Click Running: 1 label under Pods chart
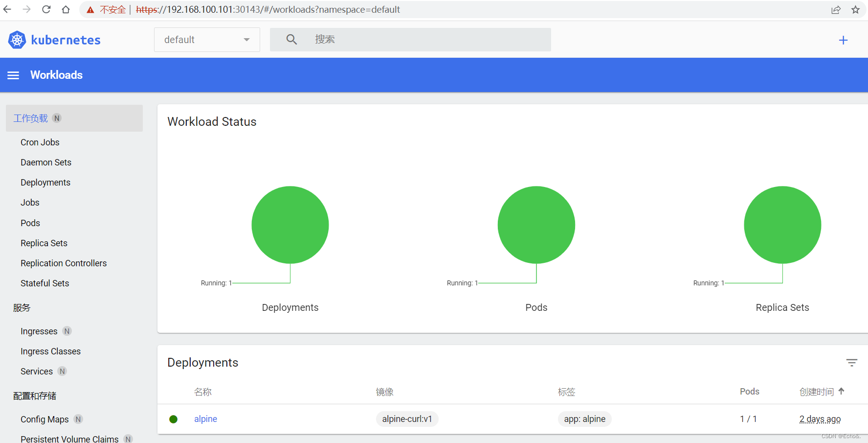Image resolution: width=868 pixels, height=443 pixels. [462, 283]
